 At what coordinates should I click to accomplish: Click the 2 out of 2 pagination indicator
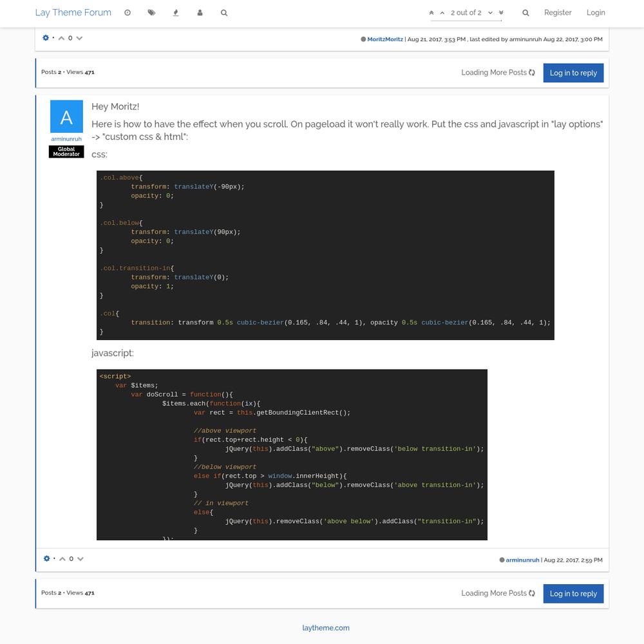[x=466, y=13]
